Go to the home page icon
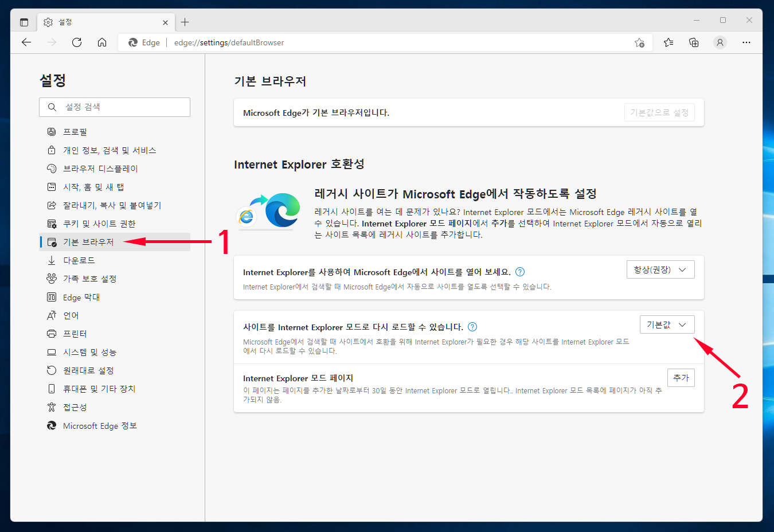This screenshot has height=532, width=774. pos(102,42)
